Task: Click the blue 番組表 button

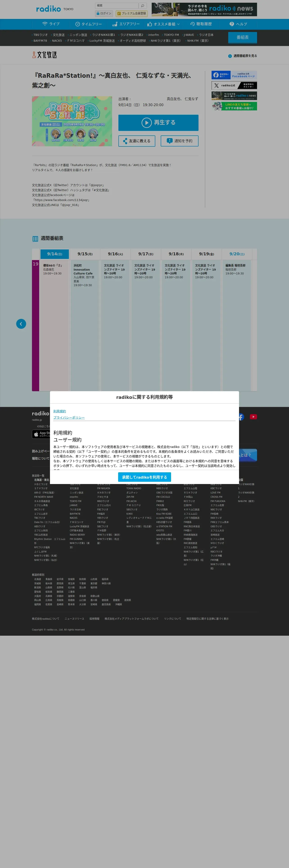Action: click(x=243, y=37)
